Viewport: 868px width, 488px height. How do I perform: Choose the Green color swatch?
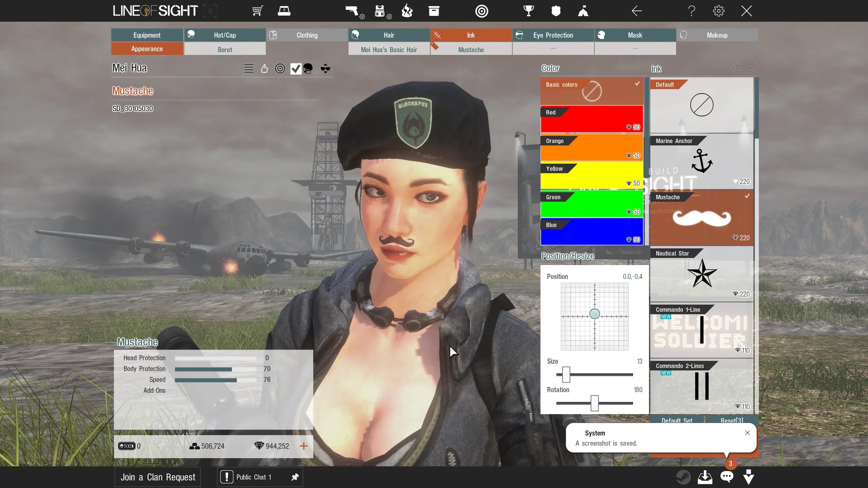pyautogui.click(x=592, y=204)
